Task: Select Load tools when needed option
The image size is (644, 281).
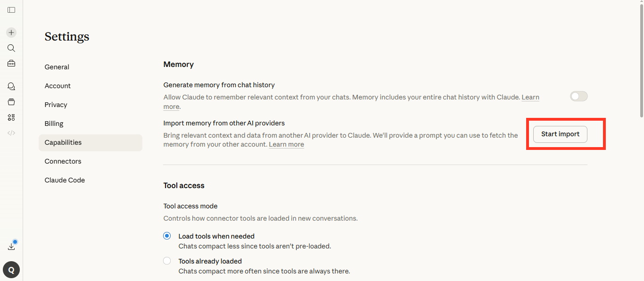Action: pyautogui.click(x=167, y=236)
